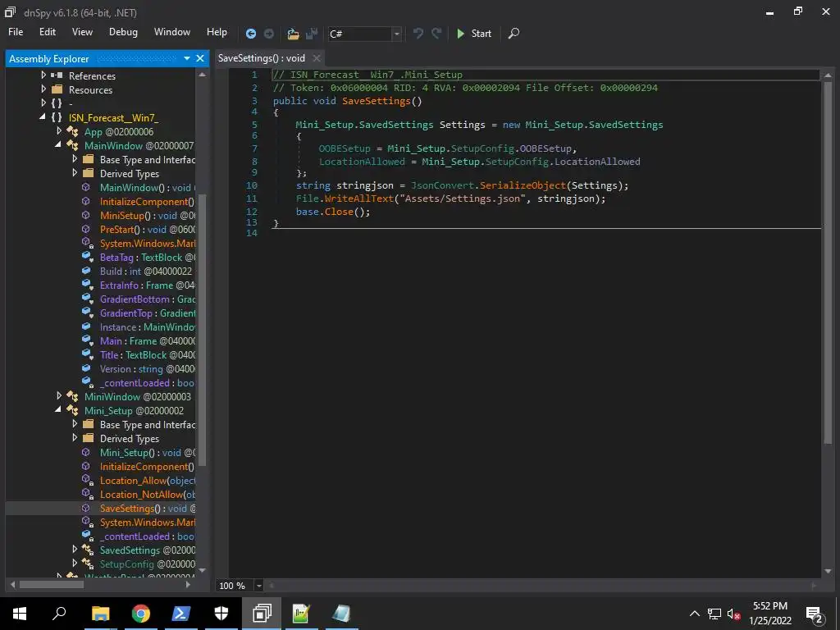This screenshot has width=840, height=630.
Task: Click the Search magnifier toolbar icon
Action: pyautogui.click(x=514, y=34)
